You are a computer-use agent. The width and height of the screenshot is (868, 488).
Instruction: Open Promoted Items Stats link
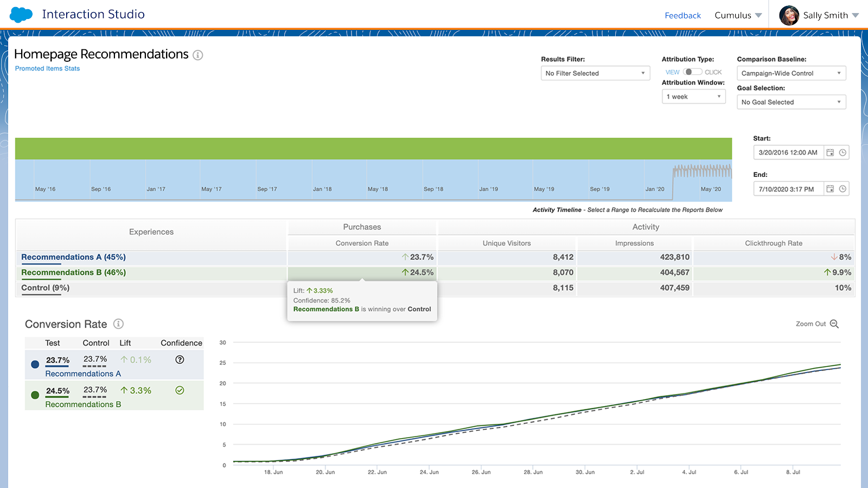point(47,68)
